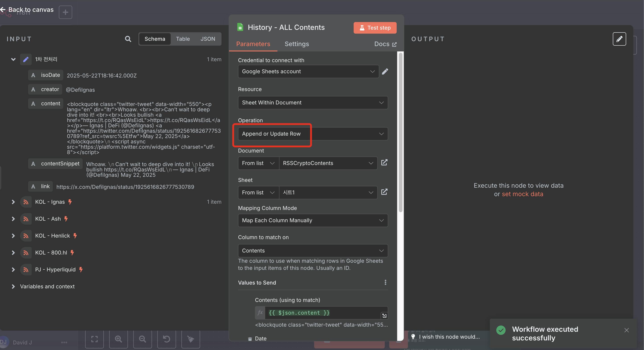Open sheet 시트1 with the external link icon
The image size is (644, 350).
pos(384,192)
